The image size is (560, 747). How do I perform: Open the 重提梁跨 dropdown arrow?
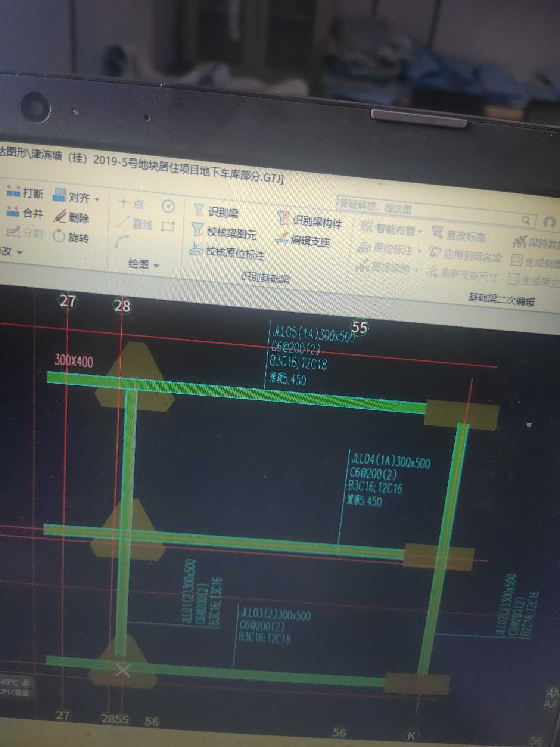point(417,270)
